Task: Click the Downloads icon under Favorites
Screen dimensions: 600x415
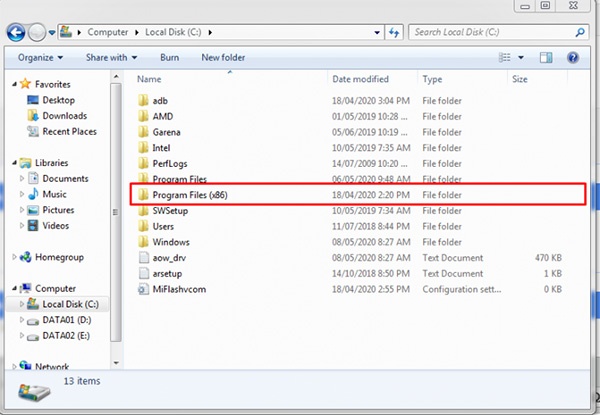Action: coord(33,116)
